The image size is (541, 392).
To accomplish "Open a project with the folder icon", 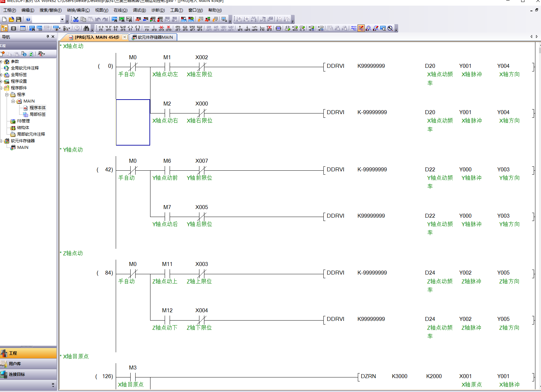I will coord(12,20).
